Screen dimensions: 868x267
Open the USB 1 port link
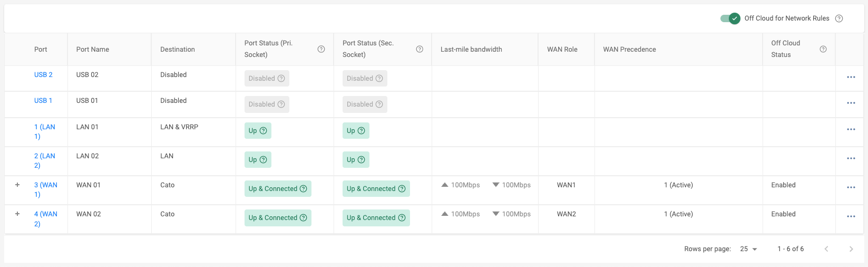[x=43, y=101]
